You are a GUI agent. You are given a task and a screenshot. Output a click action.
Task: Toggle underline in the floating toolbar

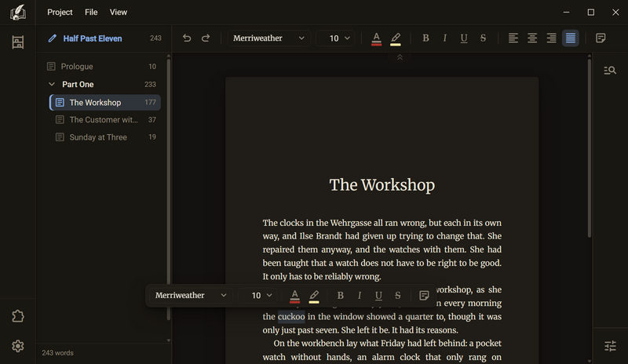pos(378,296)
